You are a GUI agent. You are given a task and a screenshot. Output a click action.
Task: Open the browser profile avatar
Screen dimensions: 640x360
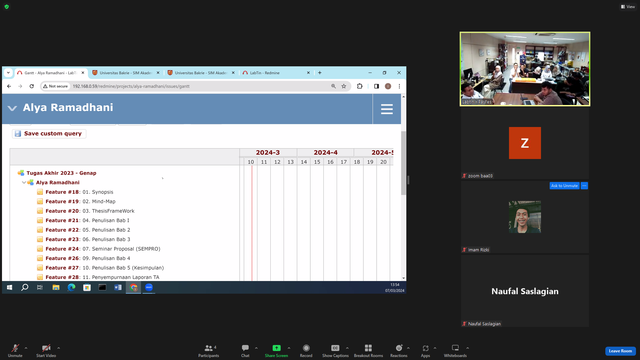coord(388,86)
